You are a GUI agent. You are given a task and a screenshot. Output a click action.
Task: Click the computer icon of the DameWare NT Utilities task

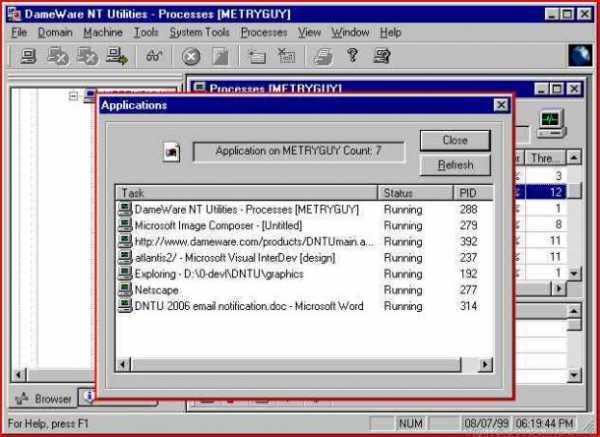click(125, 209)
